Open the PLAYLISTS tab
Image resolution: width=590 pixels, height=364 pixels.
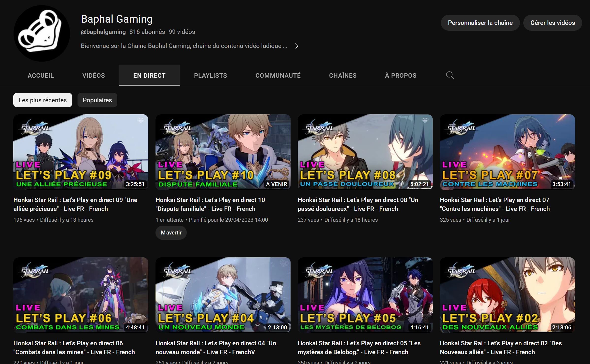pyautogui.click(x=210, y=75)
